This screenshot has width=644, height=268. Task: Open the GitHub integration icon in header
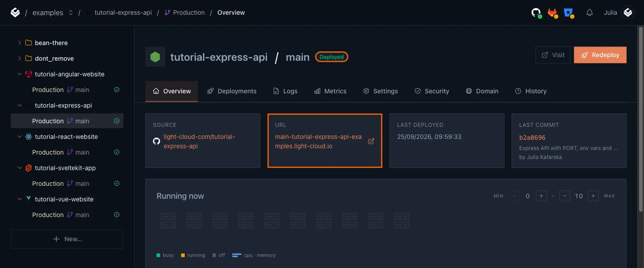pos(536,13)
